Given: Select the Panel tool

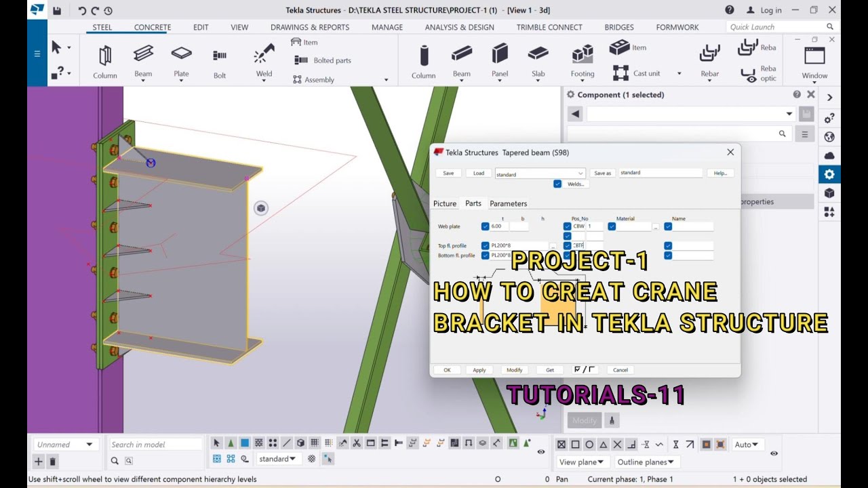Looking at the screenshot, I should [500, 62].
